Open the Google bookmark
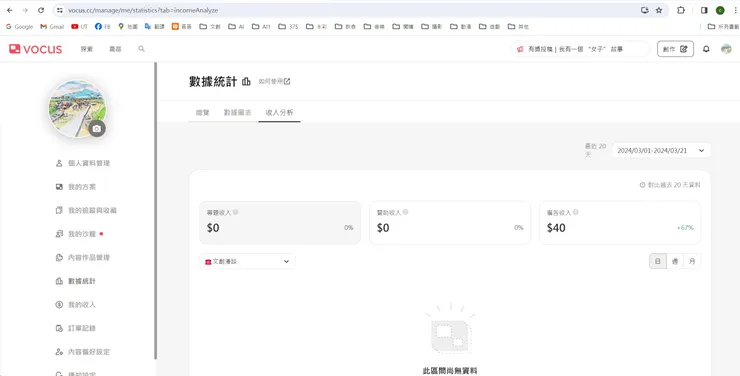This screenshot has width=740, height=376. pos(19,27)
